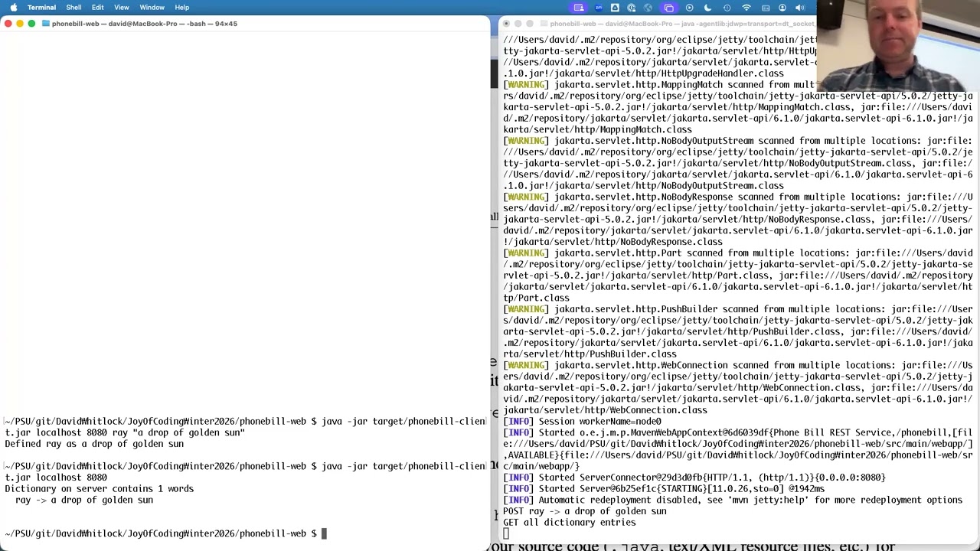
Task: Click the PushBuilder WARNING line
Action: [738, 331]
